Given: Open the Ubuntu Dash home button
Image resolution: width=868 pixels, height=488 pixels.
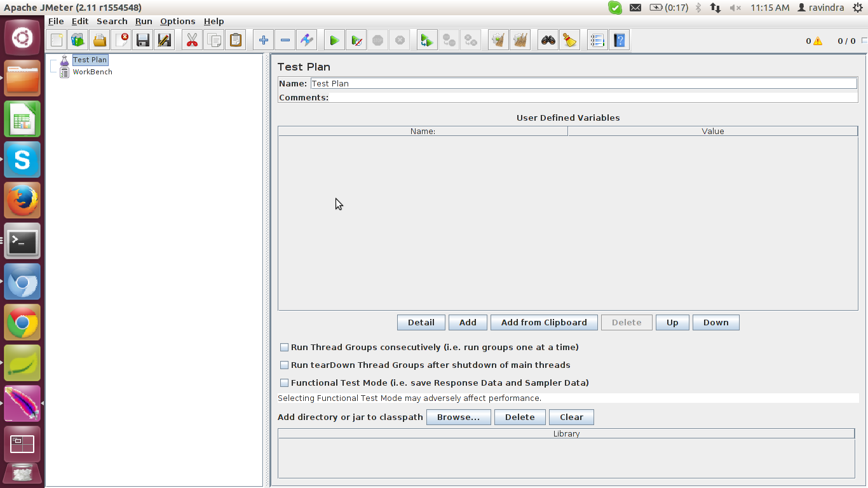Looking at the screenshot, I should click(x=22, y=37).
